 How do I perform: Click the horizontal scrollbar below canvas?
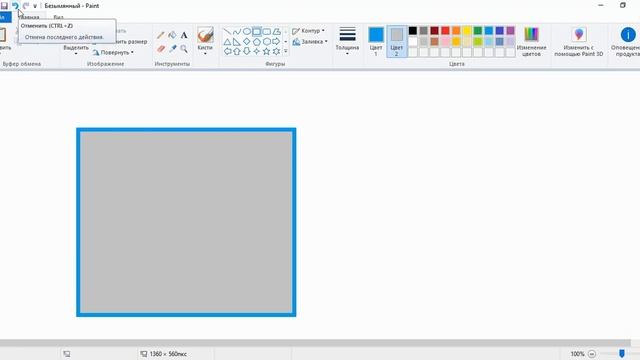click(315, 342)
